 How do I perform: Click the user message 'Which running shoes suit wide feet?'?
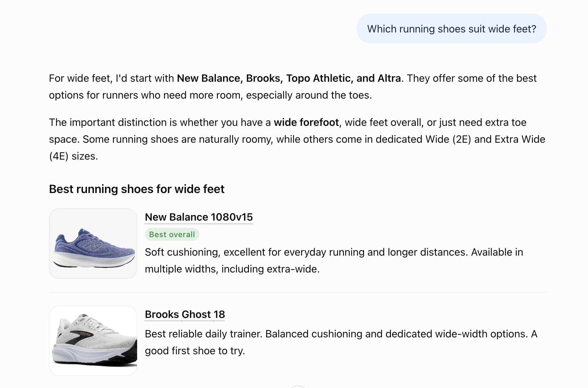coord(452,29)
